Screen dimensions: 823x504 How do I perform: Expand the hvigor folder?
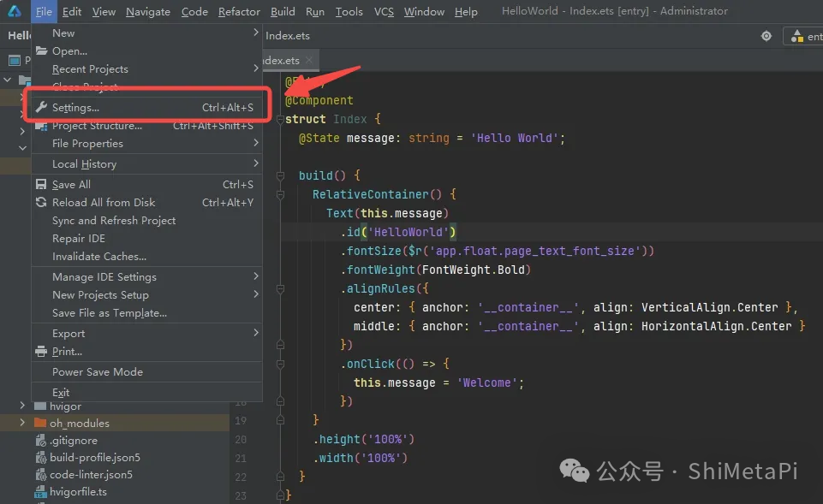[x=23, y=406]
